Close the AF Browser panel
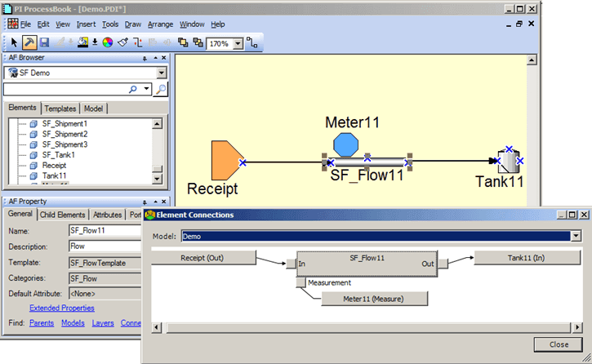 click(164, 58)
